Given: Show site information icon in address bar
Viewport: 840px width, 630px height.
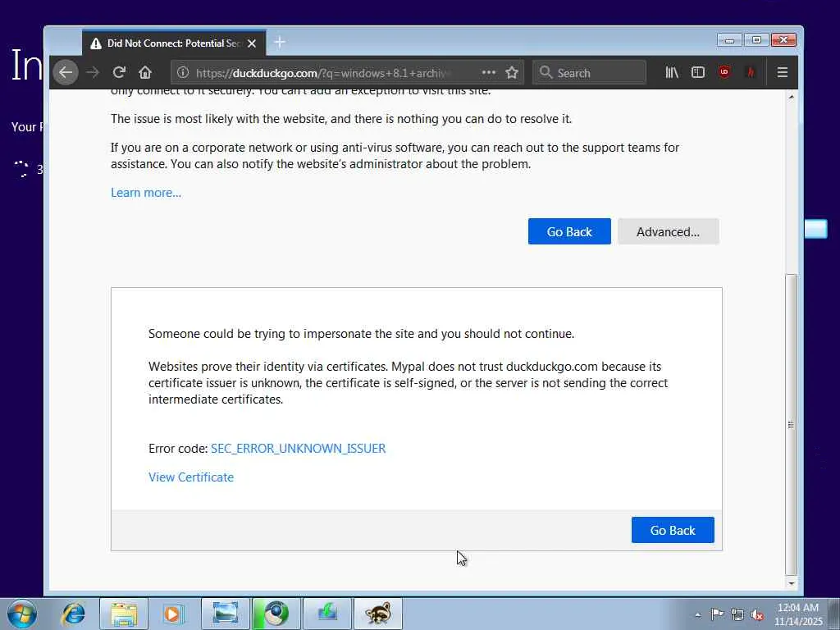Looking at the screenshot, I should pos(183,72).
